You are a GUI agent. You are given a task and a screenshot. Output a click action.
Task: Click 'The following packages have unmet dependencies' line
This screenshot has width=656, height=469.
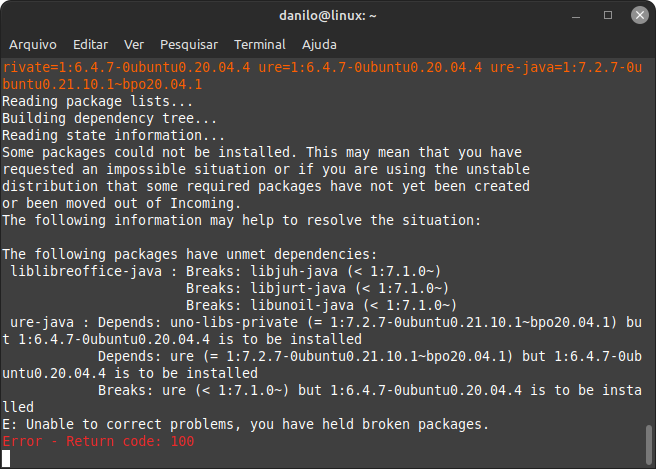click(190, 254)
